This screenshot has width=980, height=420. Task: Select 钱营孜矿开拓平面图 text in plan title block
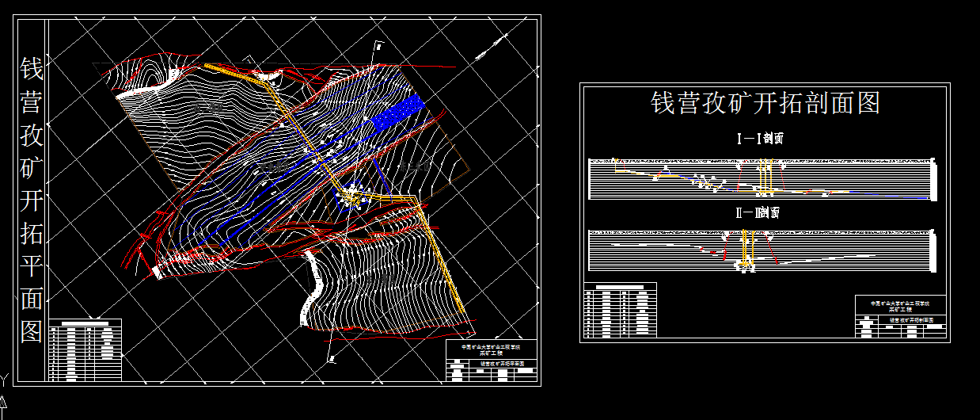pyautogui.click(x=503, y=365)
